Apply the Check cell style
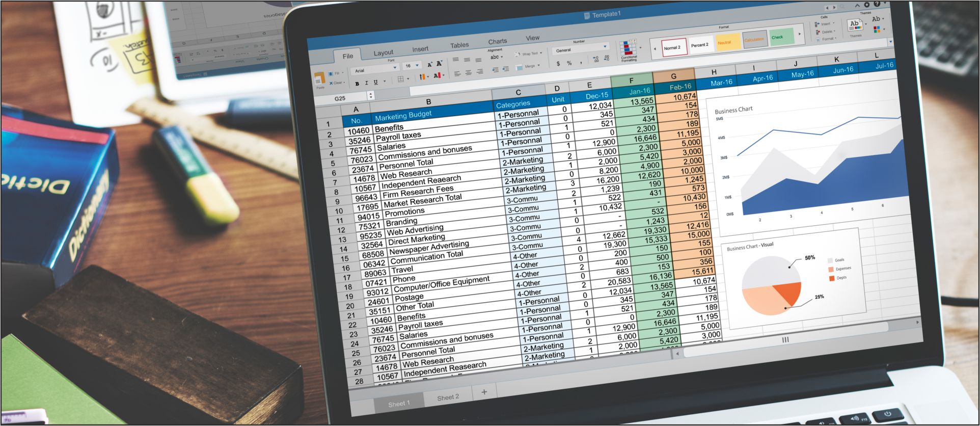980x426 pixels. click(781, 37)
